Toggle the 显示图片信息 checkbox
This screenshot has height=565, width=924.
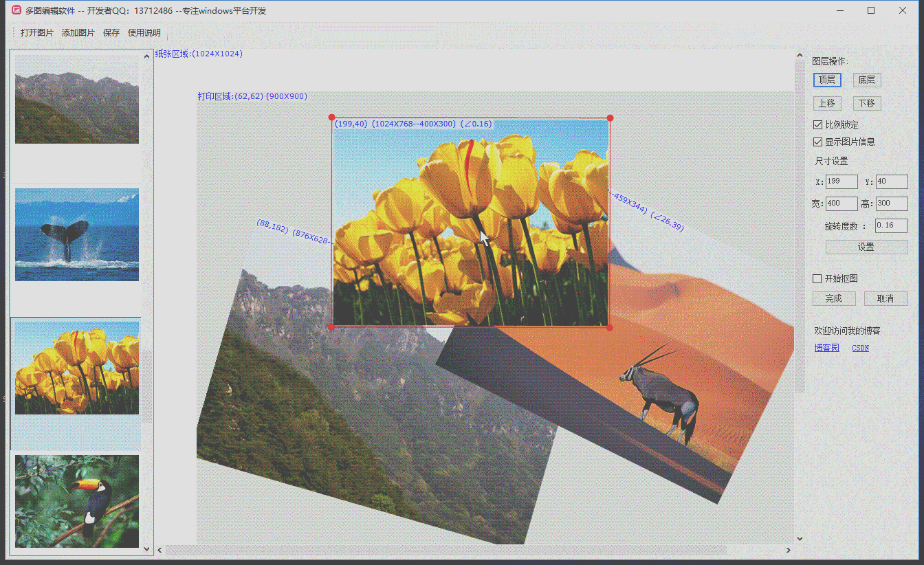click(817, 142)
